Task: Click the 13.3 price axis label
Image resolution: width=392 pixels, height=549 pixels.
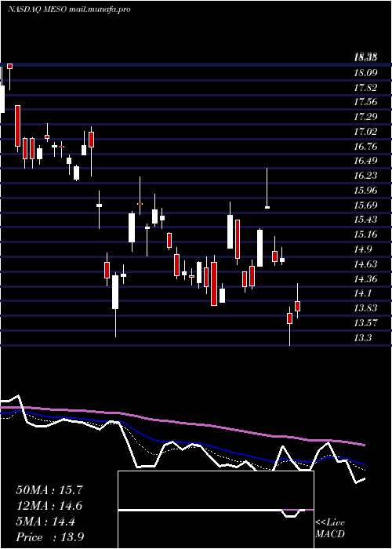Action: [363, 338]
